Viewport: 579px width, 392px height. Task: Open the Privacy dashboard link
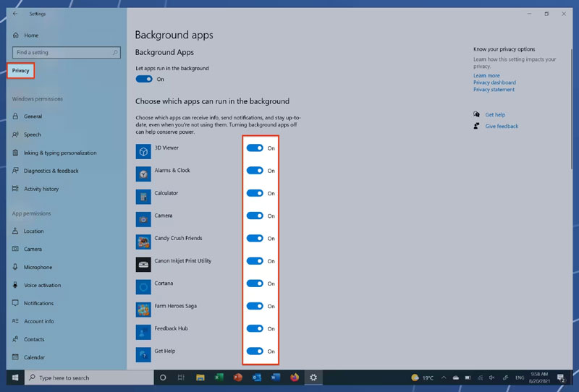click(x=494, y=82)
